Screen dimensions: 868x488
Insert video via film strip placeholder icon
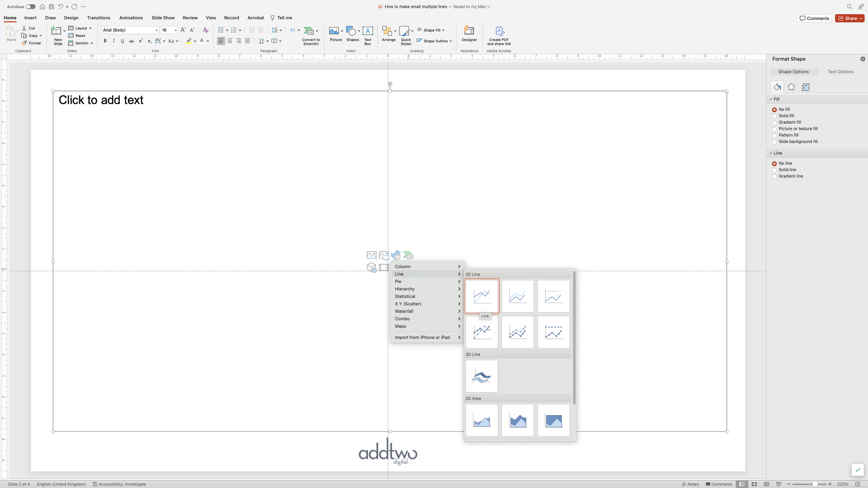pos(384,267)
